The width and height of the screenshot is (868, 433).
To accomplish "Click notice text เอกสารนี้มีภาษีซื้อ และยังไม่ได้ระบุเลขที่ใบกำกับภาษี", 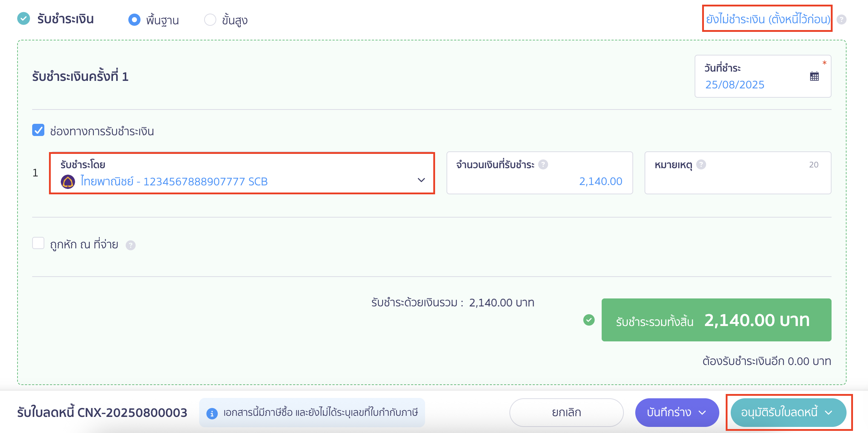I will point(321,413).
